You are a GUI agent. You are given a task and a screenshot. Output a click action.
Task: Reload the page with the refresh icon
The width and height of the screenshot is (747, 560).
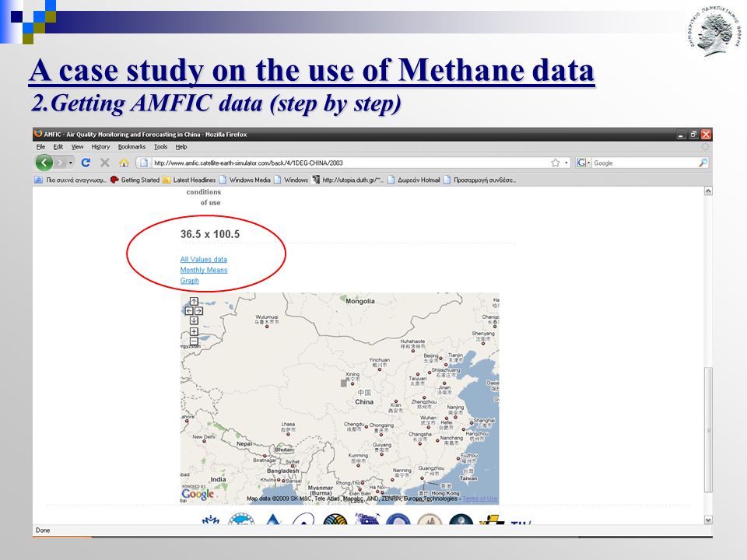[x=86, y=163]
